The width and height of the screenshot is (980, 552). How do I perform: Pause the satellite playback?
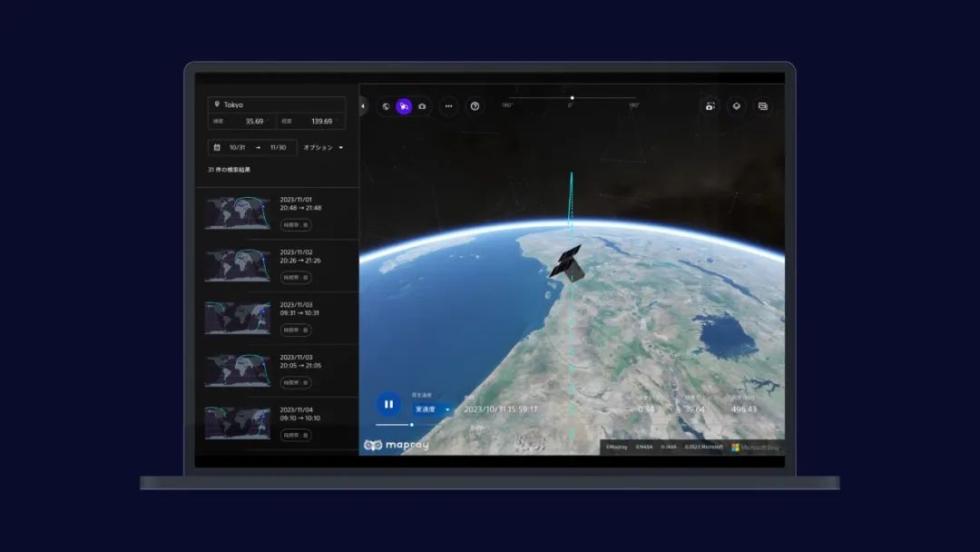tap(388, 405)
